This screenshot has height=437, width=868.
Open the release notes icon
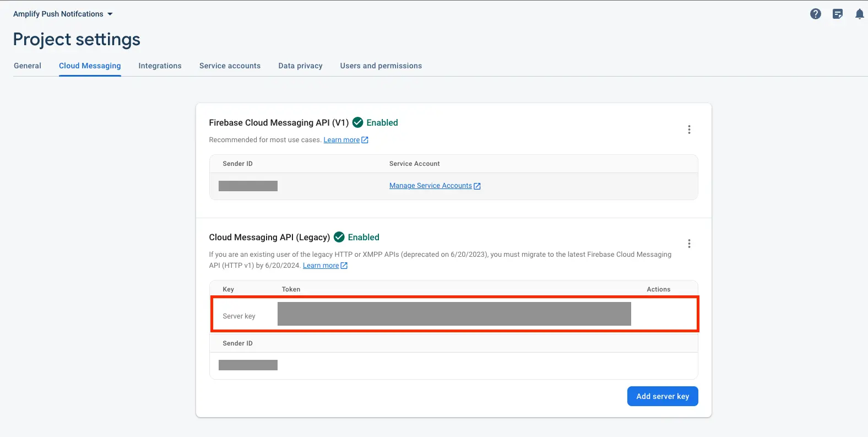[x=838, y=14]
